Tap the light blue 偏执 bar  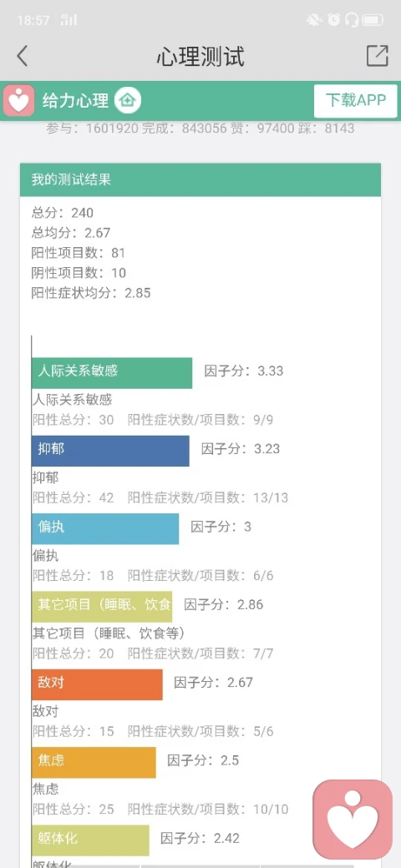coord(105,528)
